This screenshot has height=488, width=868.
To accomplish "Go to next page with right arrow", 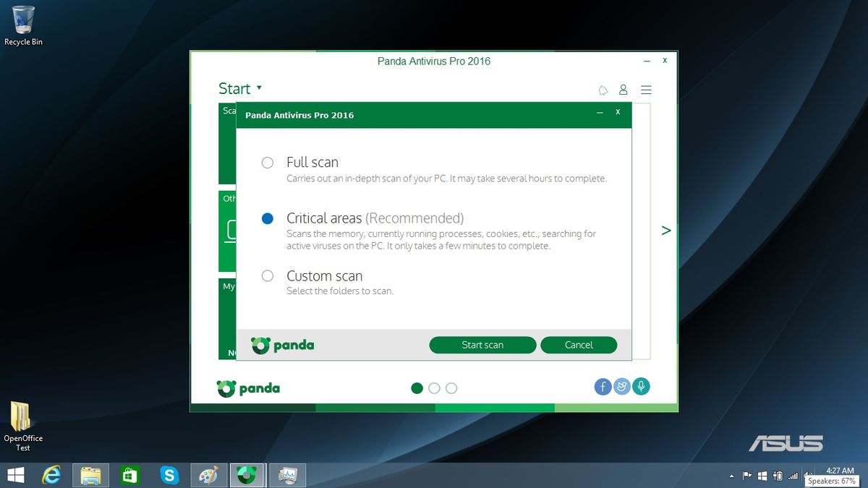I will [666, 231].
